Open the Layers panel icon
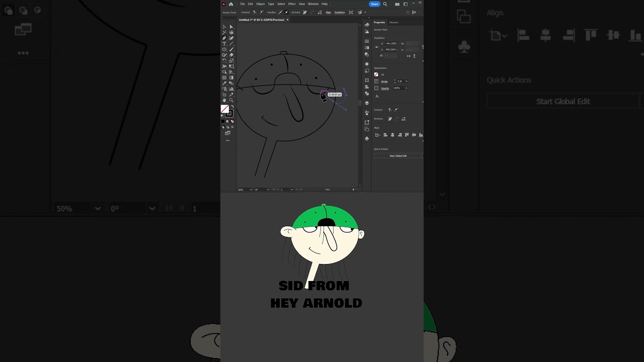Image resolution: width=644 pixels, height=362 pixels. (367, 103)
